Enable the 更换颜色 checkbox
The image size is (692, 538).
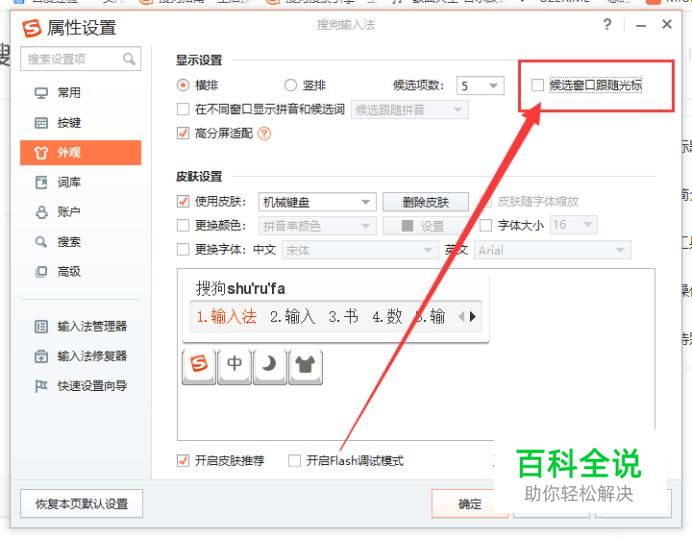click(x=183, y=226)
